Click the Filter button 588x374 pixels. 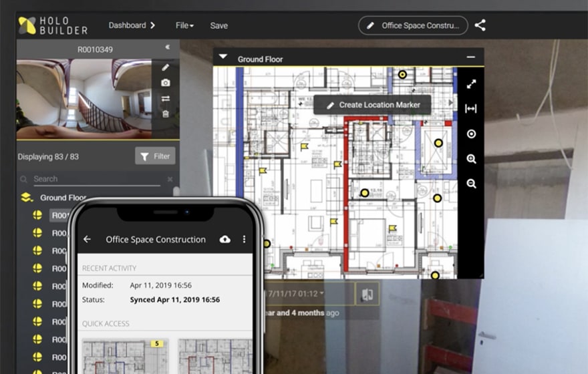pos(155,156)
